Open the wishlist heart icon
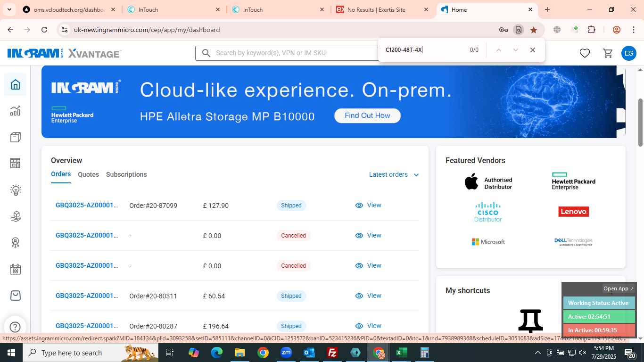The width and height of the screenshot is (644, 362). pyautogui.click(x=585, y=53)
